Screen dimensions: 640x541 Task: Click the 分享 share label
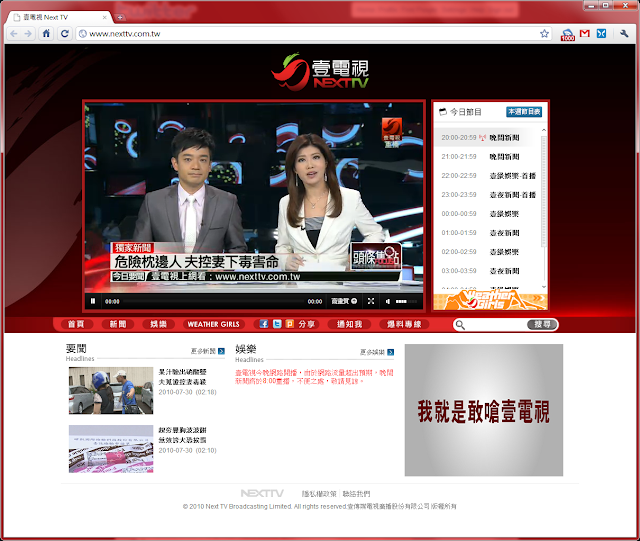[x=307, y=324]
